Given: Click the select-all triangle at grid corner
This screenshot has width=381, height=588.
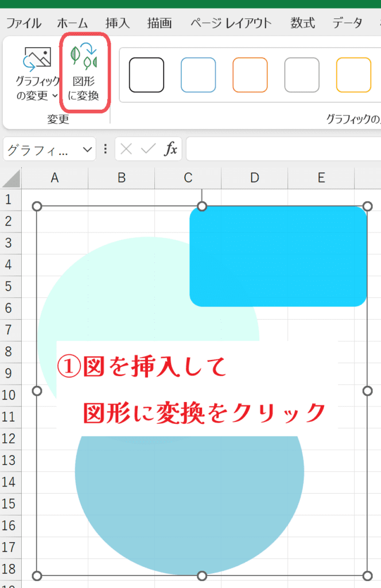Looking at the screenshot, I should pos(11,179).
